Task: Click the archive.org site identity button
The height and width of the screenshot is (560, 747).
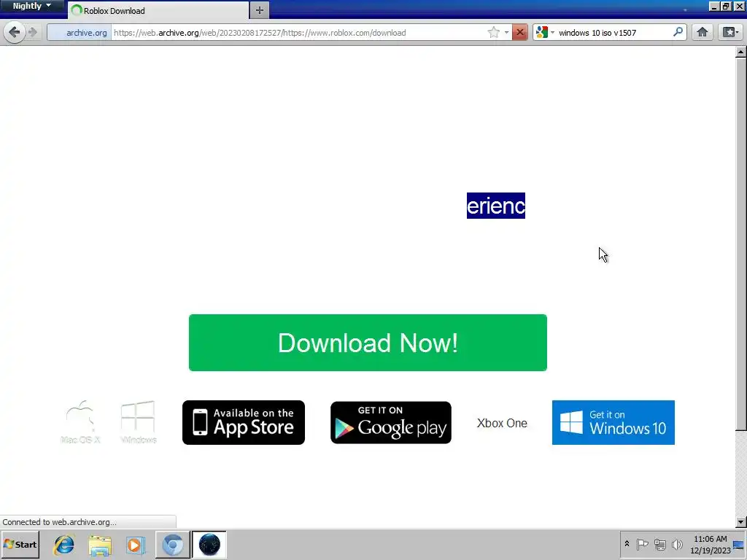Action: click(x=79, y=32)
